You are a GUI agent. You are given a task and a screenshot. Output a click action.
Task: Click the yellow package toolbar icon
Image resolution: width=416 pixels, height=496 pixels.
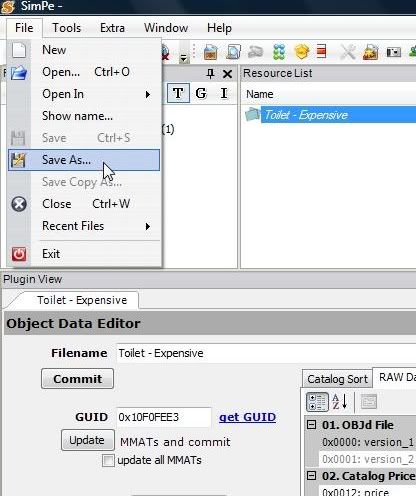(x=301, y=52)
